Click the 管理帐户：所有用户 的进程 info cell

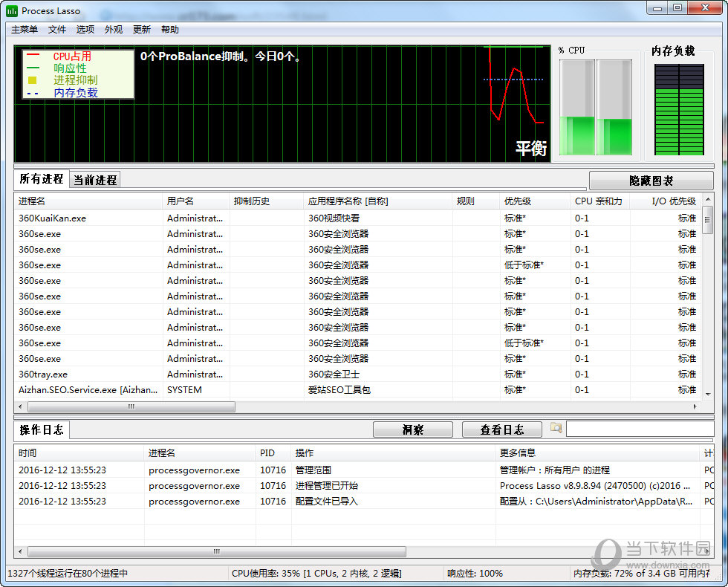[x=555, y=470]
